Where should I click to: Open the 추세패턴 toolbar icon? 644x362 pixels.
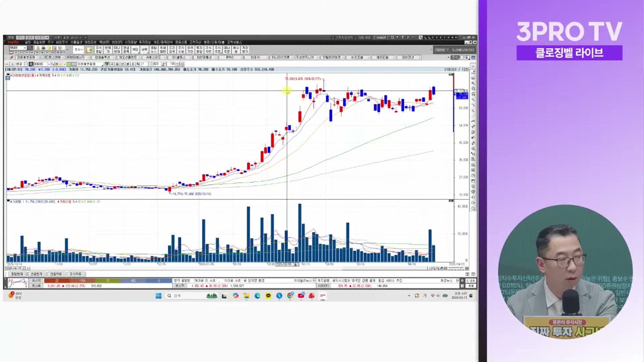[162, 49]
